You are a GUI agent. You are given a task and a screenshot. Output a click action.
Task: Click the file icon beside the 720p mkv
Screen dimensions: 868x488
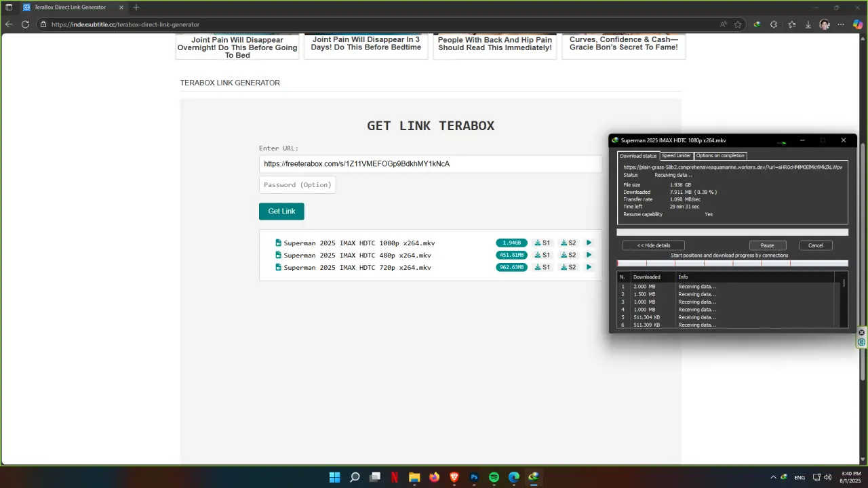(278, 267)
